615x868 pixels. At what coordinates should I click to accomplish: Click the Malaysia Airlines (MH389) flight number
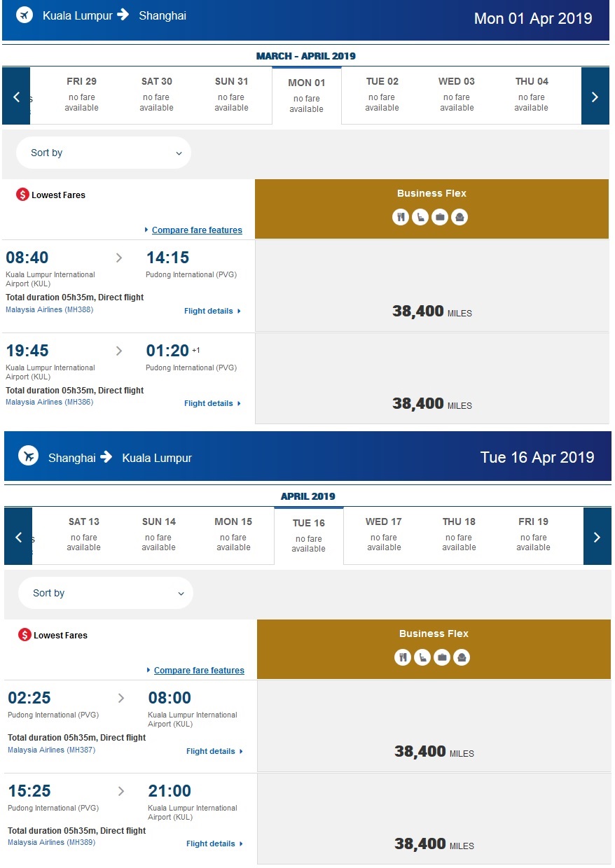click(x=51, y=842)
